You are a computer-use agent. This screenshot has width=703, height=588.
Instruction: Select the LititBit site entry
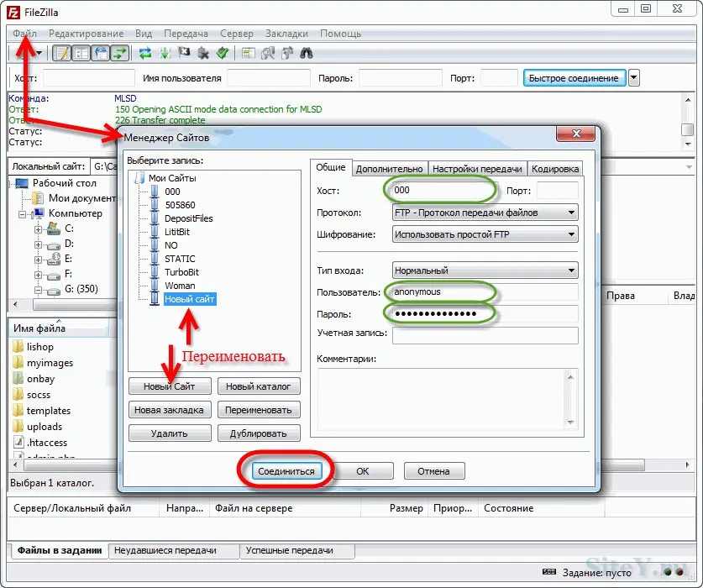[x=177, y=232]
